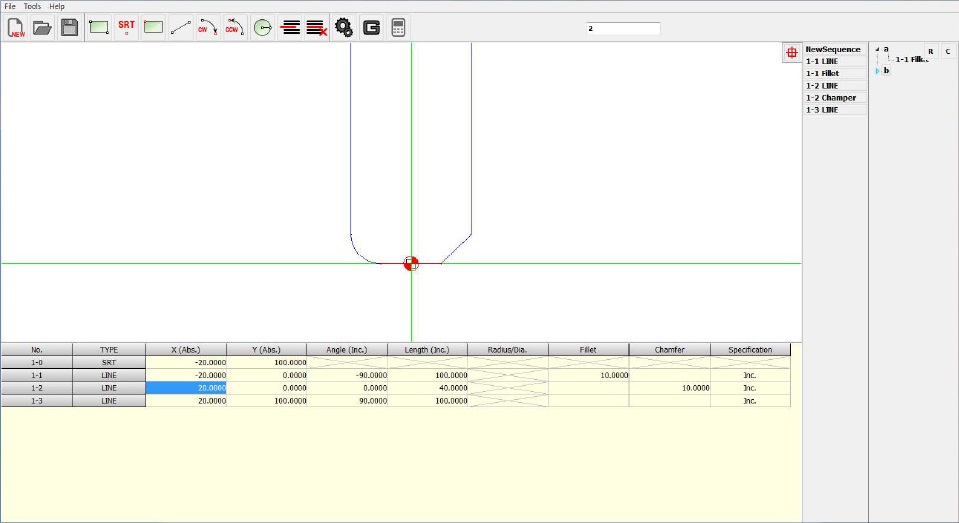This screenshot has height=523, width=959.
Task: Select tree item a
Action: [886, 49]
